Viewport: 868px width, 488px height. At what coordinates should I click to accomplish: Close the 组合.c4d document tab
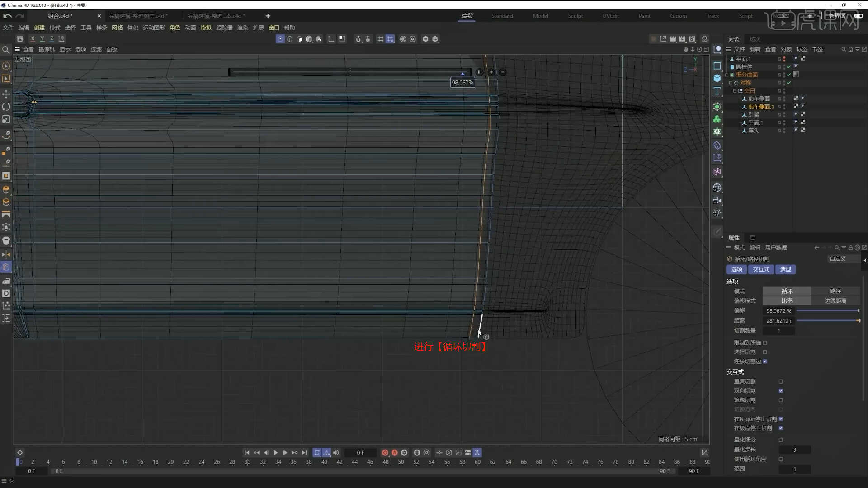tap(99, 16)
